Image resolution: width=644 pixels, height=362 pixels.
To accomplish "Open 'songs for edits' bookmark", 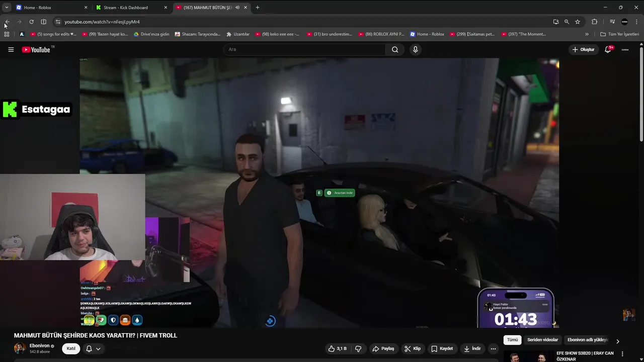I will tap(53, 34).
